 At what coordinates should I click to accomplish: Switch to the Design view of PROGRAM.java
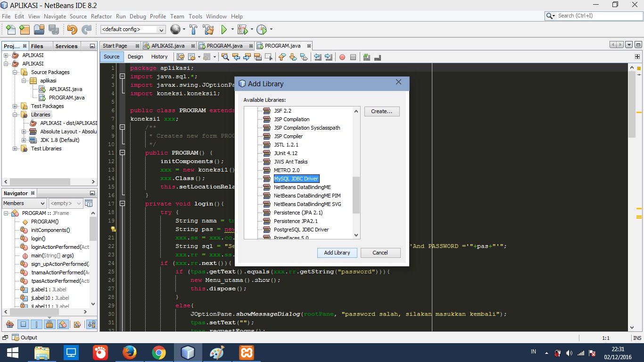[x=135, y=57]
